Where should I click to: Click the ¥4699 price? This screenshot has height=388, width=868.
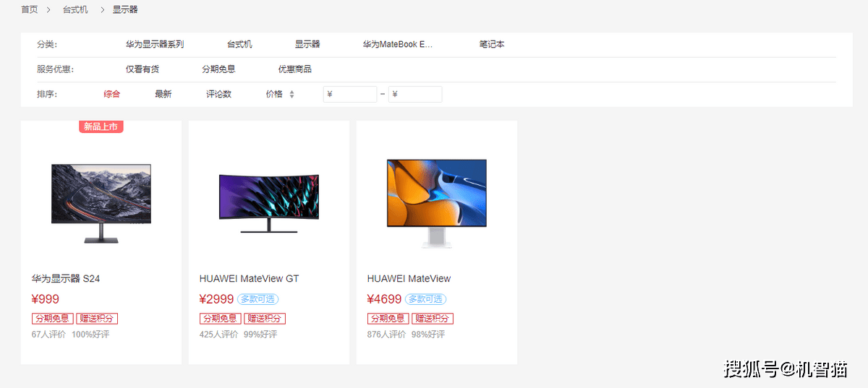click(x=384, y=299)
